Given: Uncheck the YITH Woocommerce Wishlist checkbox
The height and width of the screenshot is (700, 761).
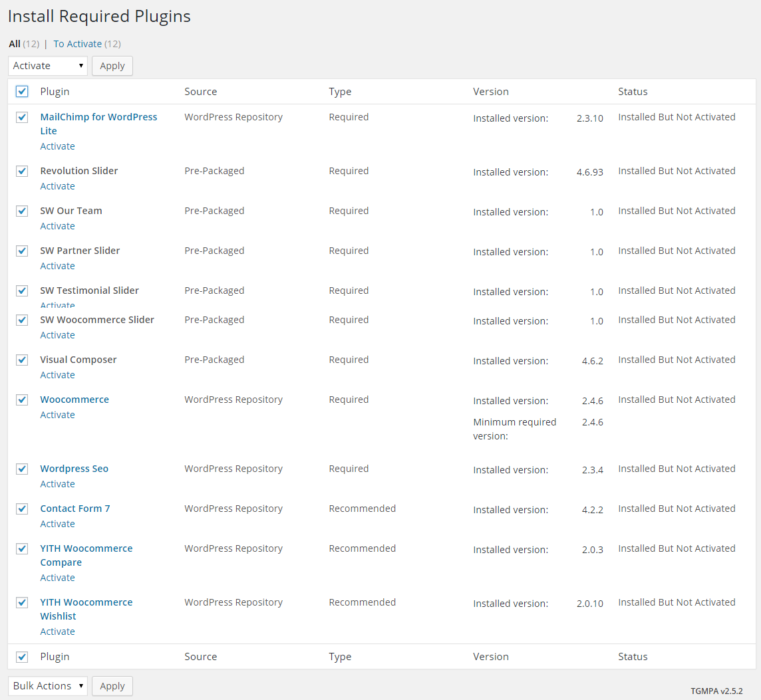Looking at the screenshot, I should (x=22, y=602).
